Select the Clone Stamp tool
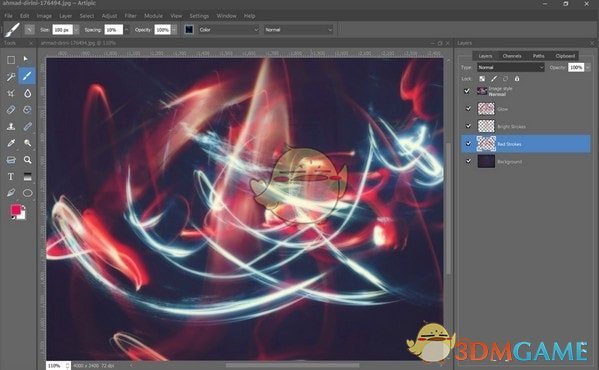 coord(11,126)
